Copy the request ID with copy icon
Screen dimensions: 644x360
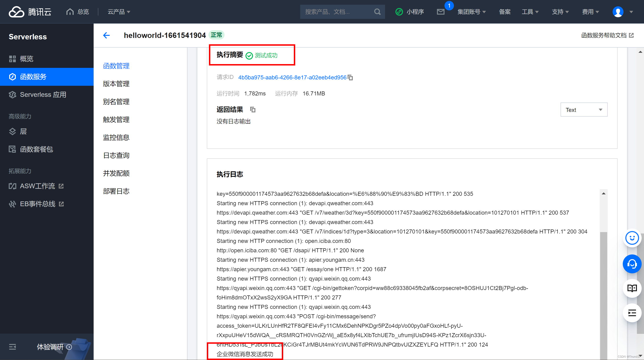(350, 78)
